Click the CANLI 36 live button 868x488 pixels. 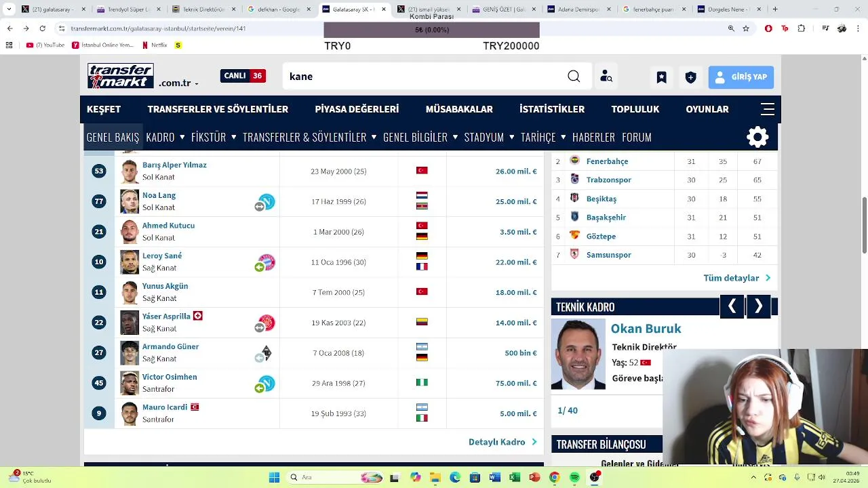point(243,76)
